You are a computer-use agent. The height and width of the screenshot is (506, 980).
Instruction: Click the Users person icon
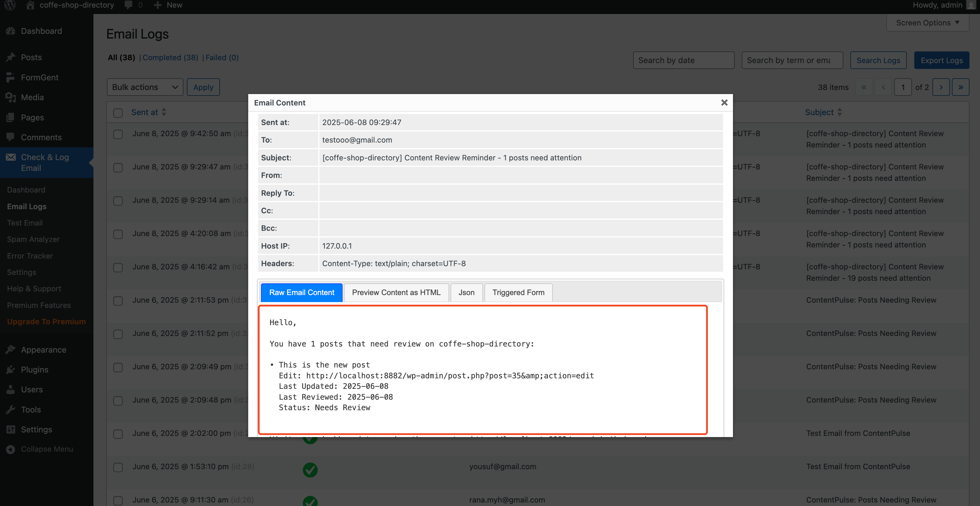(x=11, y=389)
